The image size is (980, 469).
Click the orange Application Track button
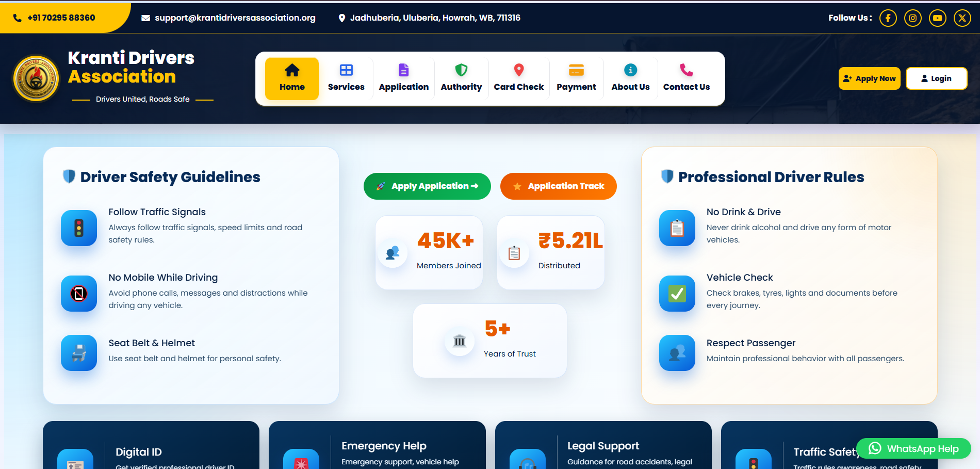pos(559,186)
